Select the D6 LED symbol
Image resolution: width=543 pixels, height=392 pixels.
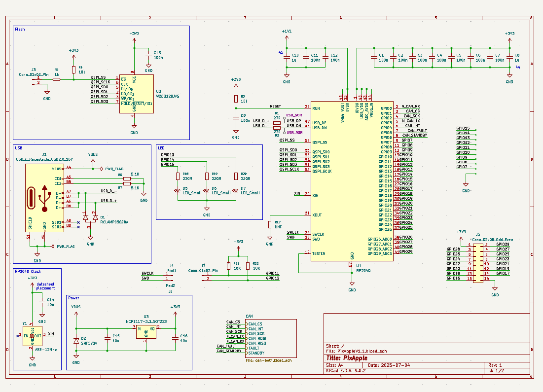[207, 190]
